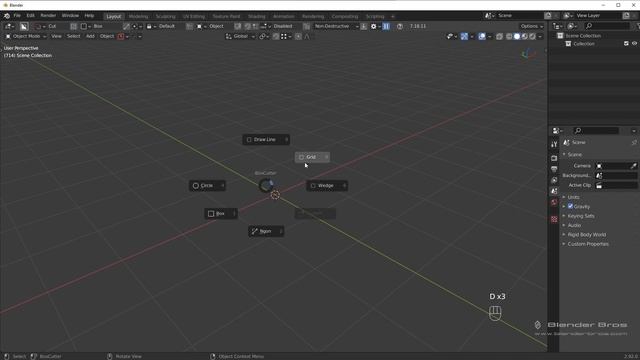Switch to wireframe viewport shading
Image resolution: width=640 pixels, height=360 pixels.
509,36
